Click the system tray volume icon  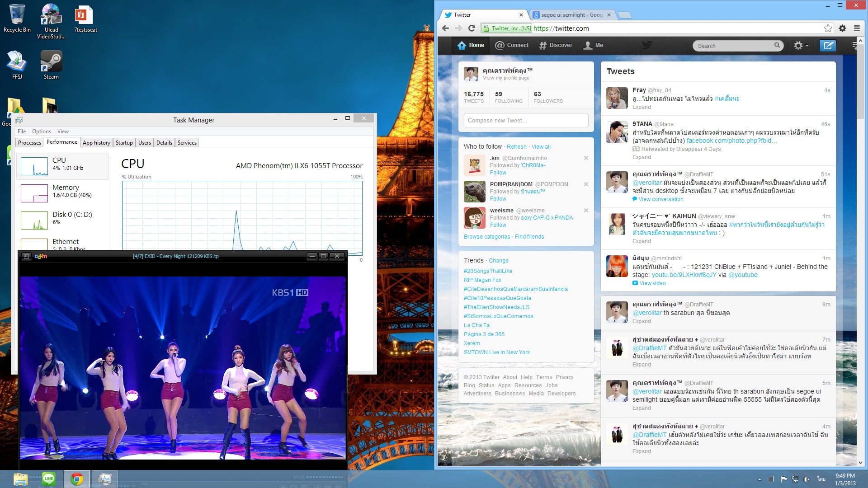coord(806,479)
